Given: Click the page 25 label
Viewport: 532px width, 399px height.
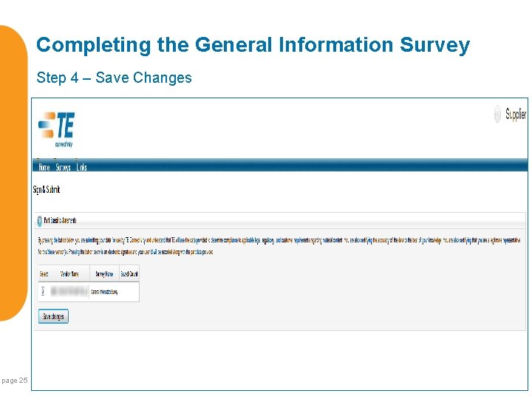Looking at the screenshot, I should (14, 381).
